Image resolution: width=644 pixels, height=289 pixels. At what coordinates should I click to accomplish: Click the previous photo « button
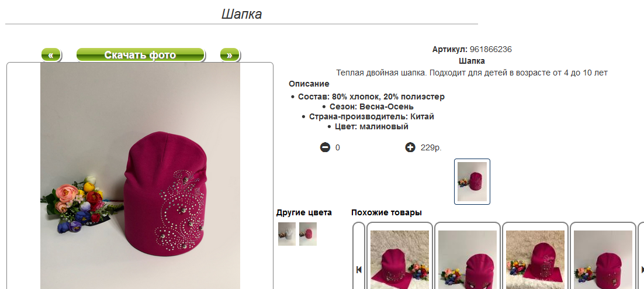pos(51,55)
